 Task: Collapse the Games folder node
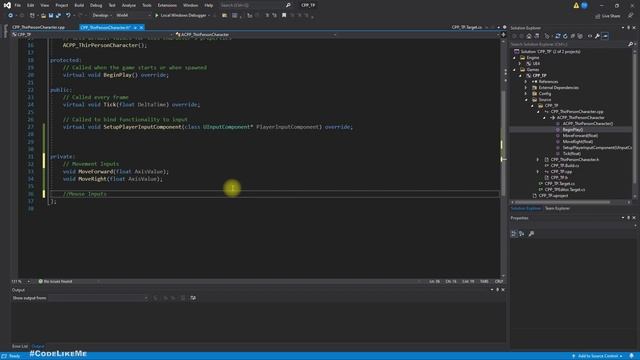coord(514,70)
